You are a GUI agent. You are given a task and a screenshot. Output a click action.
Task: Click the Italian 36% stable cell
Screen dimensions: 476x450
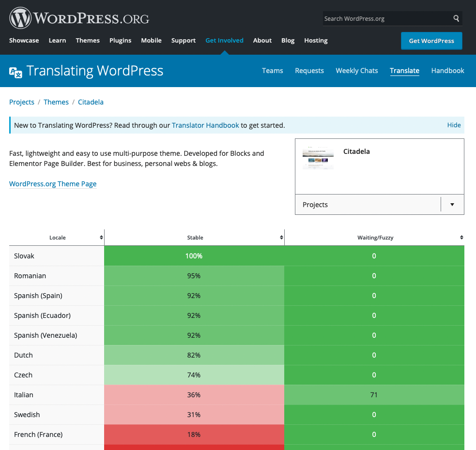pyautogui.click(x=194, y=395)
